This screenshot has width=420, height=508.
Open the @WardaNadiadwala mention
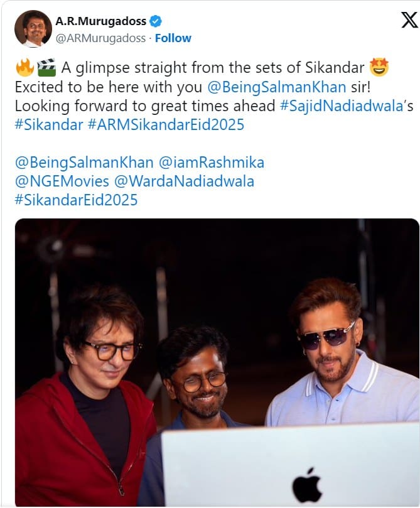point(184,181)
